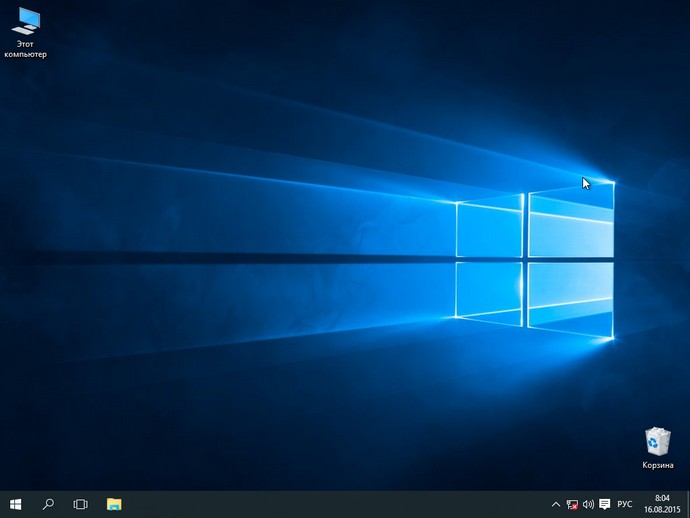Open the volume speaker tray icon
The width and height of the screenshot is (690, 518).
click(588, 504)
